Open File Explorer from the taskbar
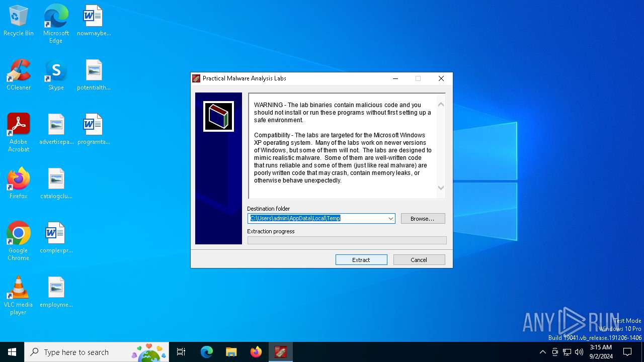The image size is (644, 362). click(x=231, y=352)
